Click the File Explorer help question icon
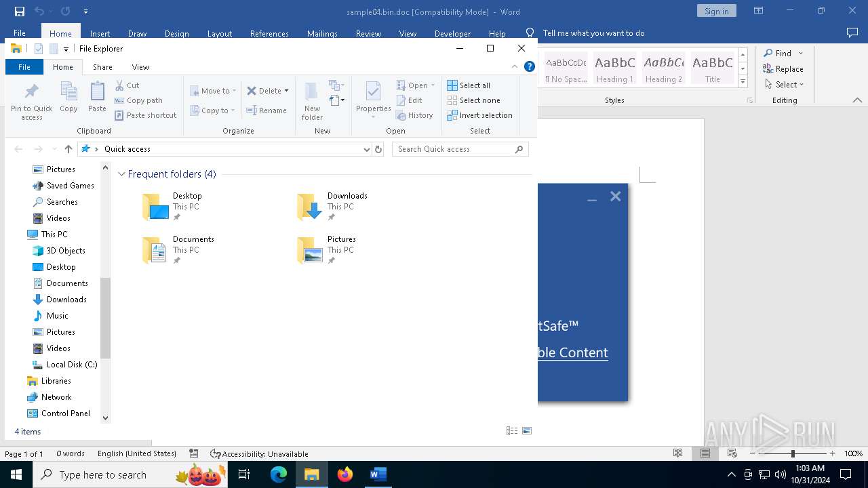The height and width of the screenshot is (488, 868). point(530,66)
